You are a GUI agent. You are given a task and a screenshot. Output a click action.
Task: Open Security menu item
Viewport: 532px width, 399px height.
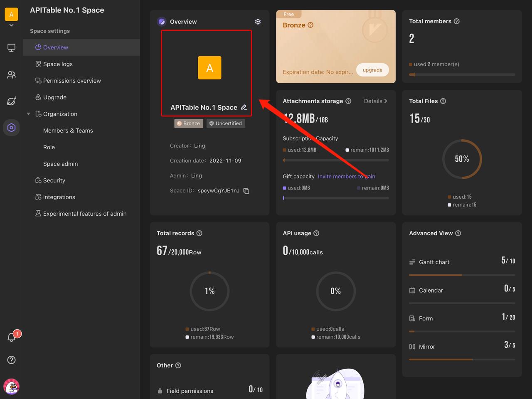coord(81,180)
